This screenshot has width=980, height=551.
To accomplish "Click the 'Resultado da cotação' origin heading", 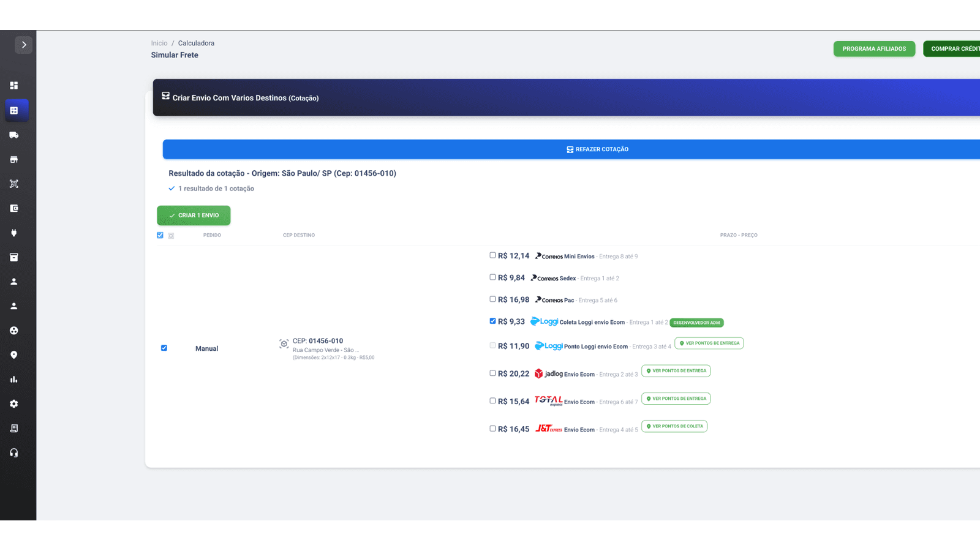I will click(x=282, y=173).
